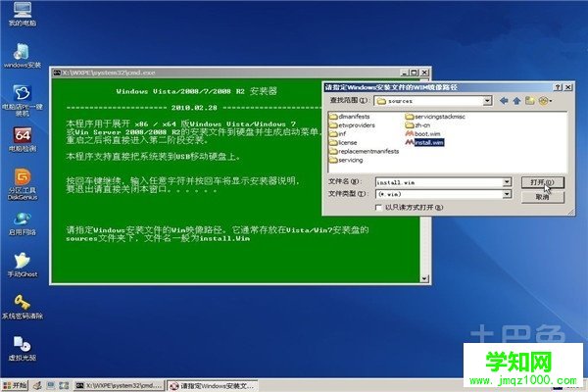Select the inf folder
Screen dimensions: 588x392
337,133
